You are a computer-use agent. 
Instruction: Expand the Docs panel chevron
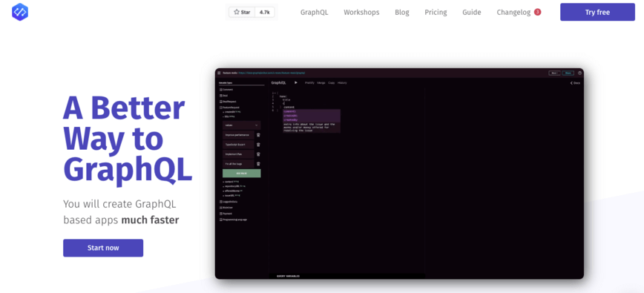[571, 83]
